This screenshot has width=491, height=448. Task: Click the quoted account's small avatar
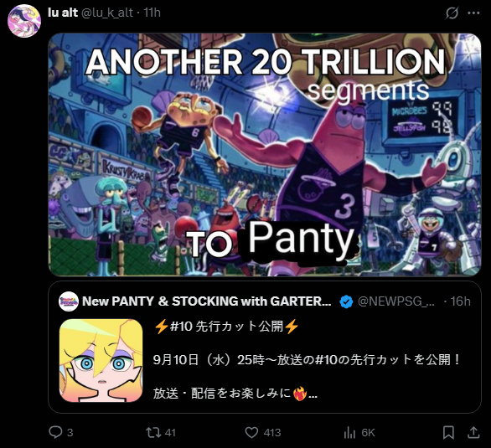69,301
